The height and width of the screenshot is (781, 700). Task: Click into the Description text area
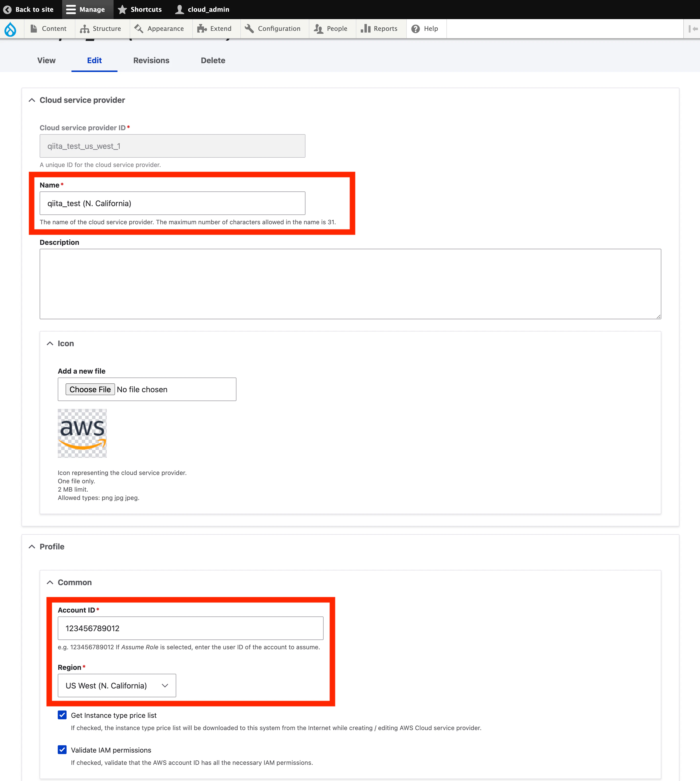(x=350, y=284)
